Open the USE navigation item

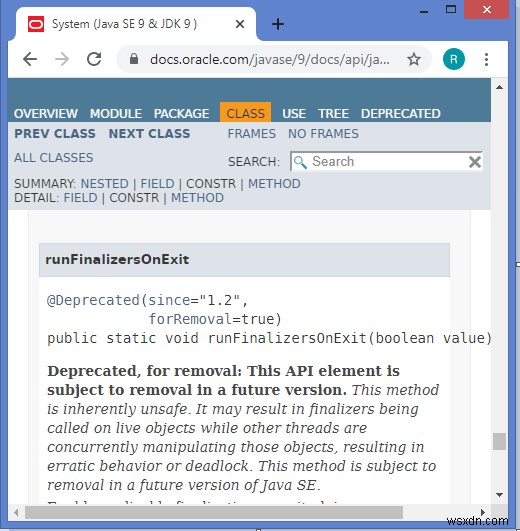tap(294, 114)
